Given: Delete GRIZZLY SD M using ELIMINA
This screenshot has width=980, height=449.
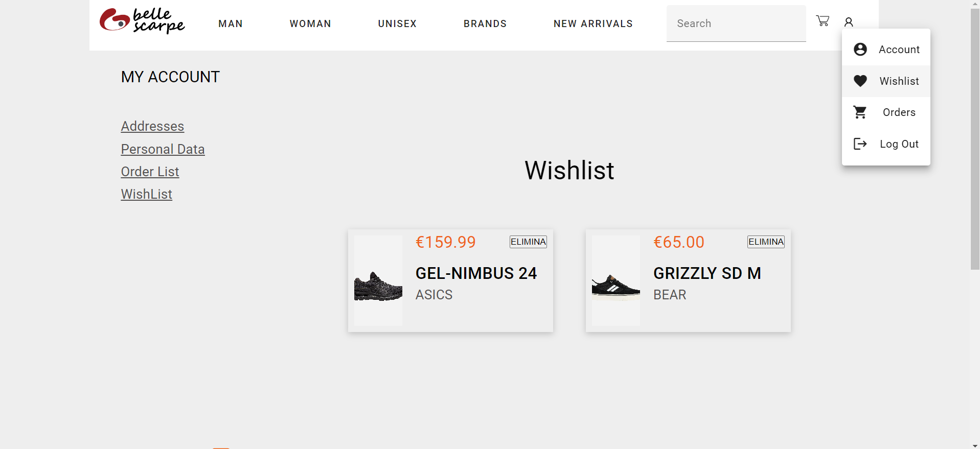Looking at the screenshot, I should [765, 242].
